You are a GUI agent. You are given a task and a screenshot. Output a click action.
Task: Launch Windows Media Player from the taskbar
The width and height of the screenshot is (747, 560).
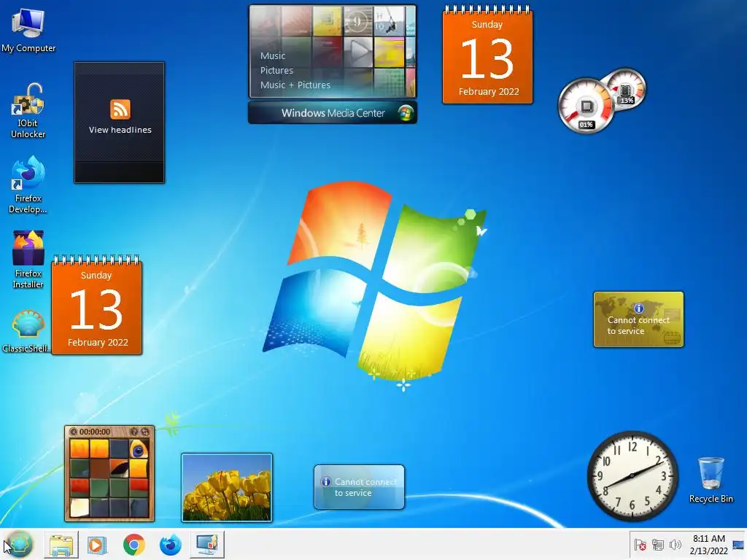click(97, 545)
